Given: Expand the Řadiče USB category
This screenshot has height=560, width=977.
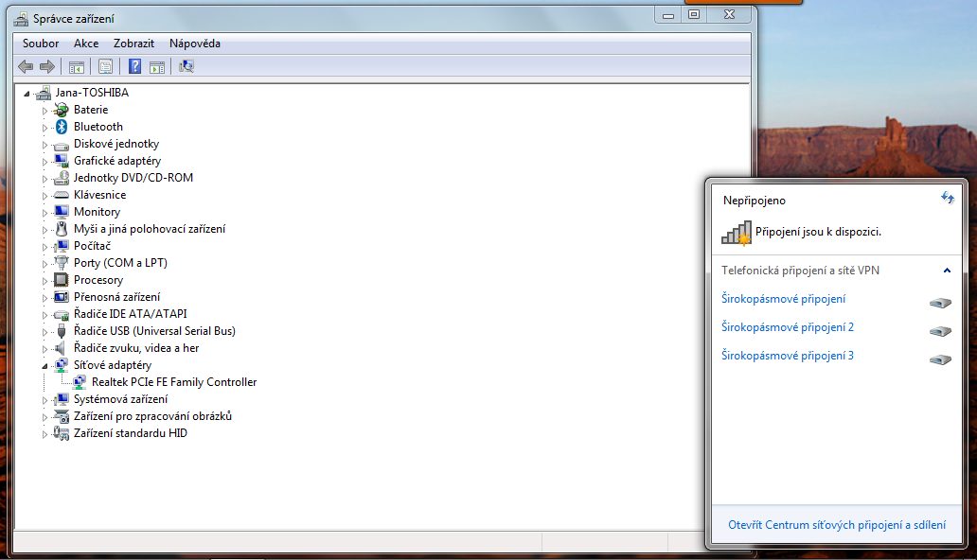Looking at the screenshot, I should 44,332.
